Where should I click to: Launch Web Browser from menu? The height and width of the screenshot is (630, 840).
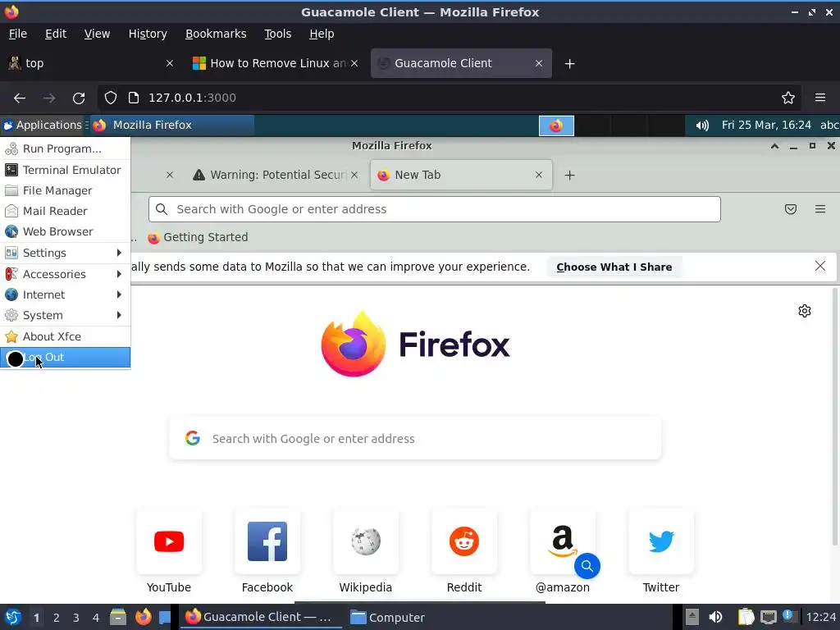coord(65,231)
